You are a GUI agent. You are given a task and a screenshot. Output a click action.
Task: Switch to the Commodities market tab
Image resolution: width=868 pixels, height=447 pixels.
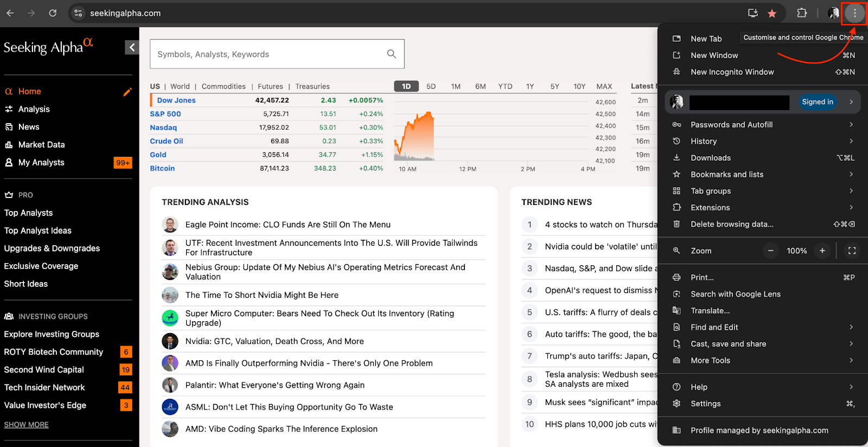tap(224, 86)
